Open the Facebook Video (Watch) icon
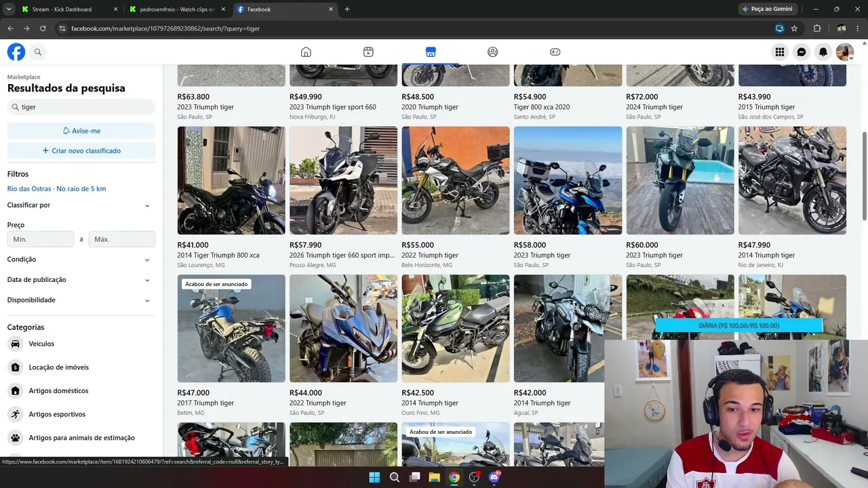This screenshot has width=868, height=488. click(368, 52)
